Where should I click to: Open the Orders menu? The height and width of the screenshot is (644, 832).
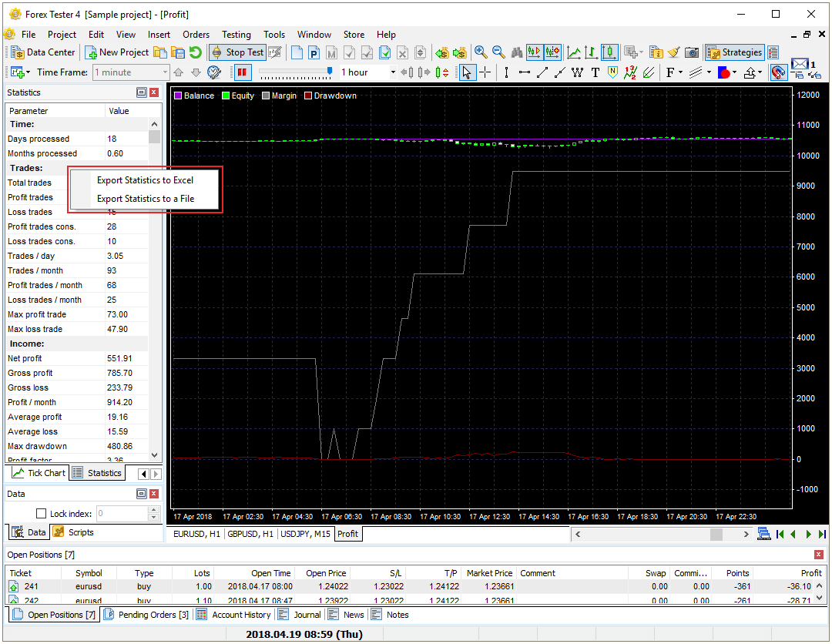[196, 35]
